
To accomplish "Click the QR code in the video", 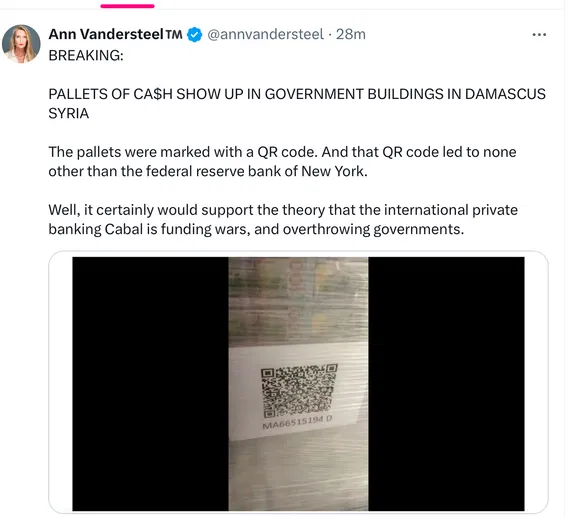I will (x=298, y=391).
